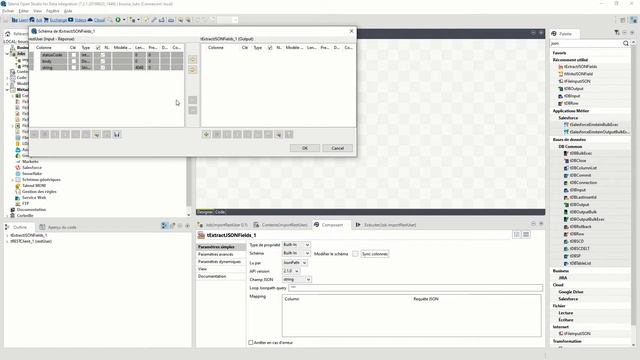Viewport: 640px width, 360px height.
Task: Open the Fichier menu
Action: tap(8, 11)
